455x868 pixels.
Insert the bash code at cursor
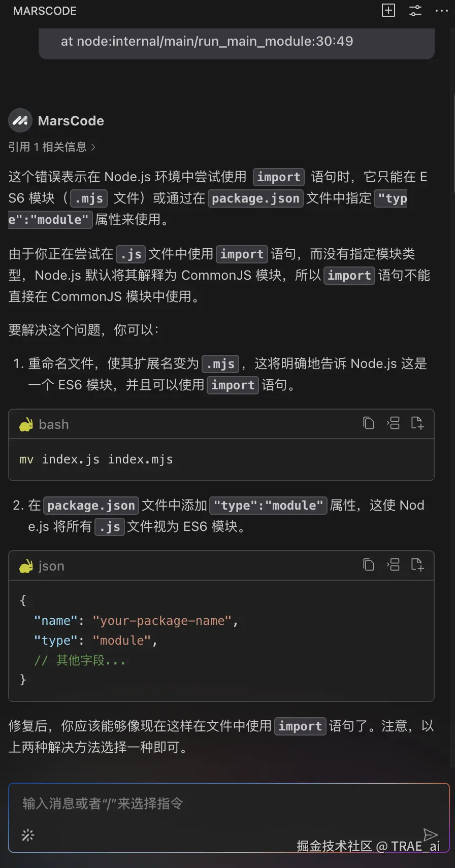(x=393, y=423)
